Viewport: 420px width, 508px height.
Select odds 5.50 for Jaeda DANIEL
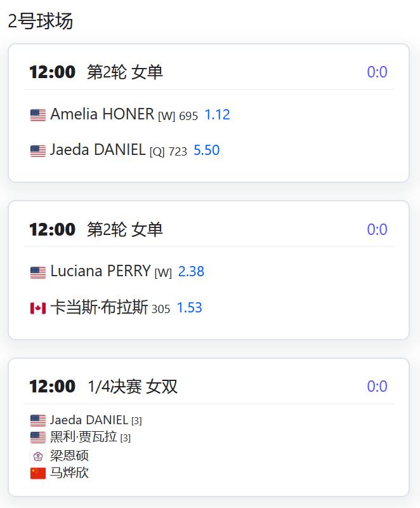coord(206,150)
